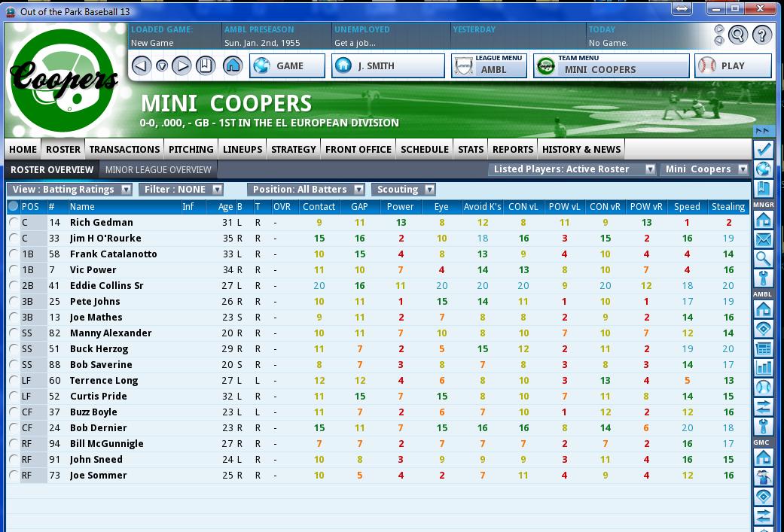Select the radio button for Jim H O'Rourke
The image size is (784, 532).
coord(14,239)
